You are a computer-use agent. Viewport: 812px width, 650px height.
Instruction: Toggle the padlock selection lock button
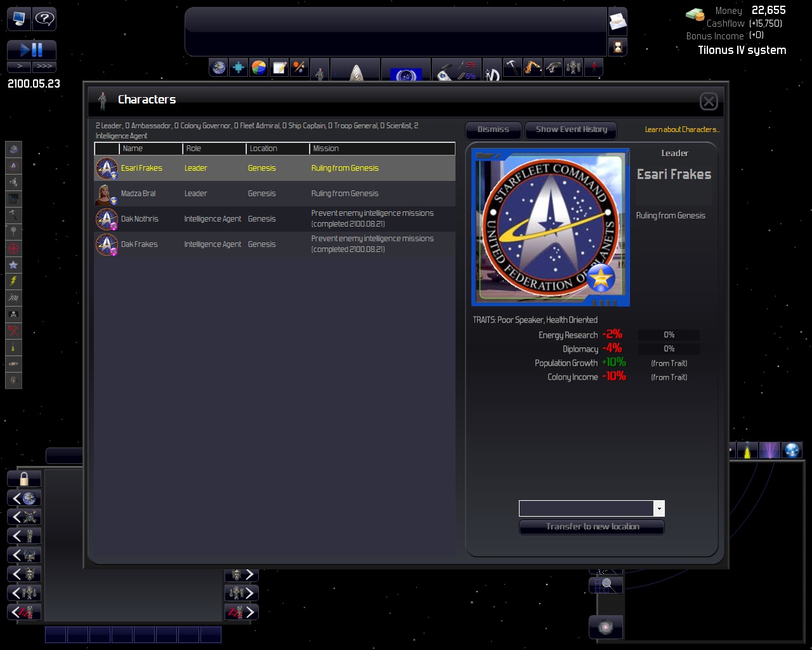(x=24, y=479)
